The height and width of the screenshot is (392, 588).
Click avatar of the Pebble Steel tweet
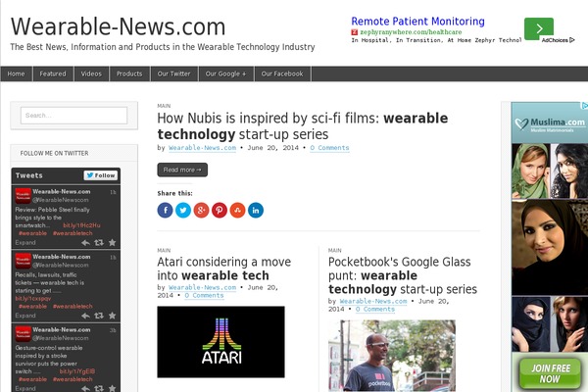(23, 196)
